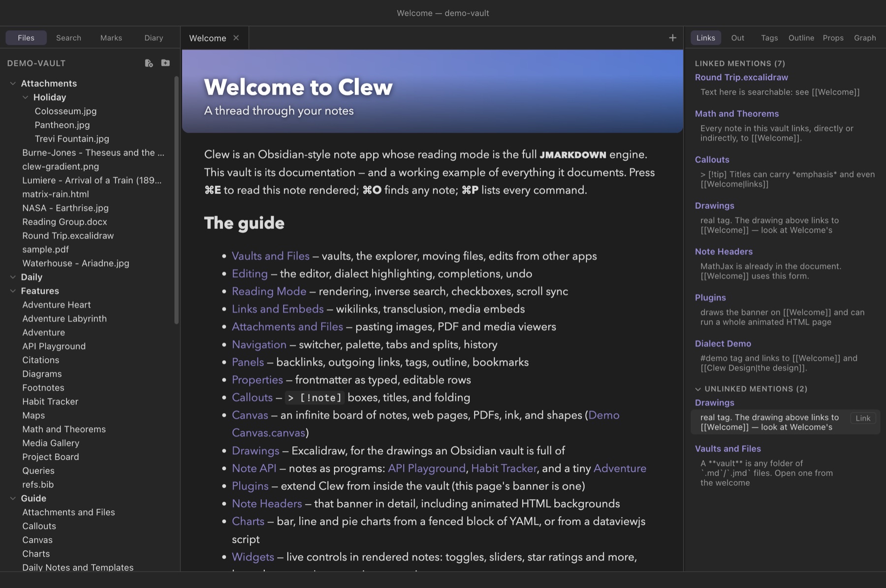Create a new note in demo-vault
Viewport: 886px width, 588px height.
click(x=149, y=63)
